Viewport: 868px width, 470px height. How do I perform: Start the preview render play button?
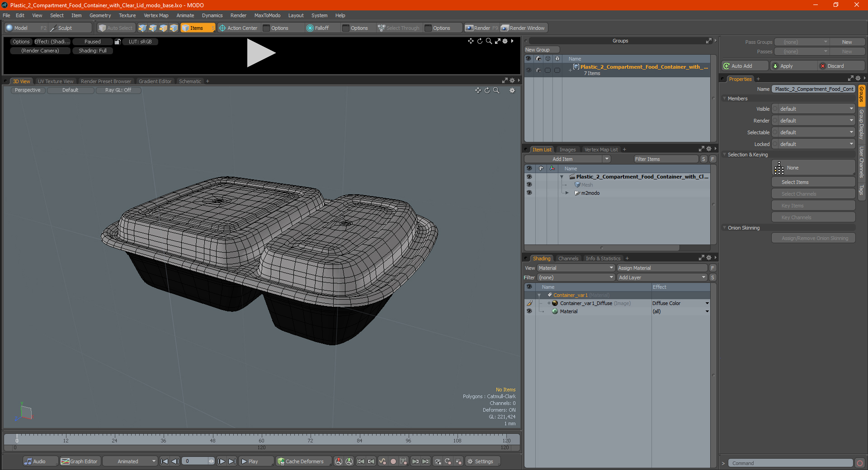point(261,53)
